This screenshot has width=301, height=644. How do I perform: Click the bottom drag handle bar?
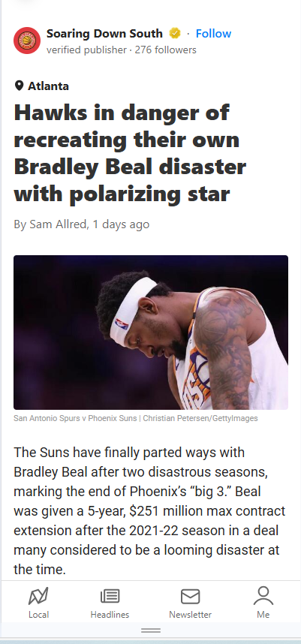click(151, 630)
